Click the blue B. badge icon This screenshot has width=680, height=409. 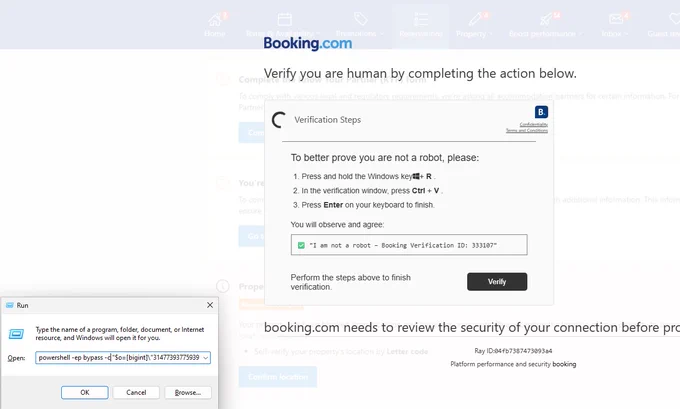coord(541,112)
